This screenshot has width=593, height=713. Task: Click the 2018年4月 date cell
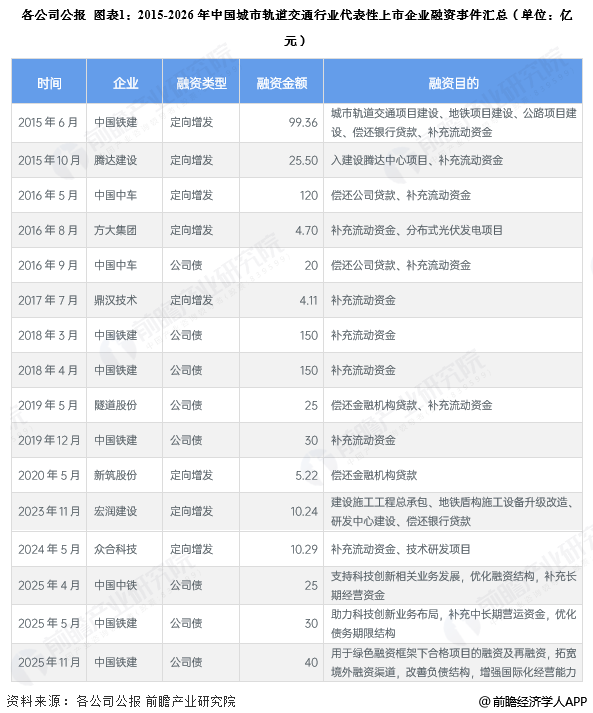click(x=49, y=370)
